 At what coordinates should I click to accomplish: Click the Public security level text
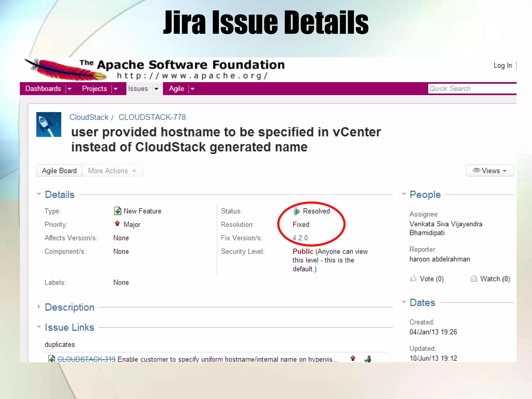(x=303, y=251)
